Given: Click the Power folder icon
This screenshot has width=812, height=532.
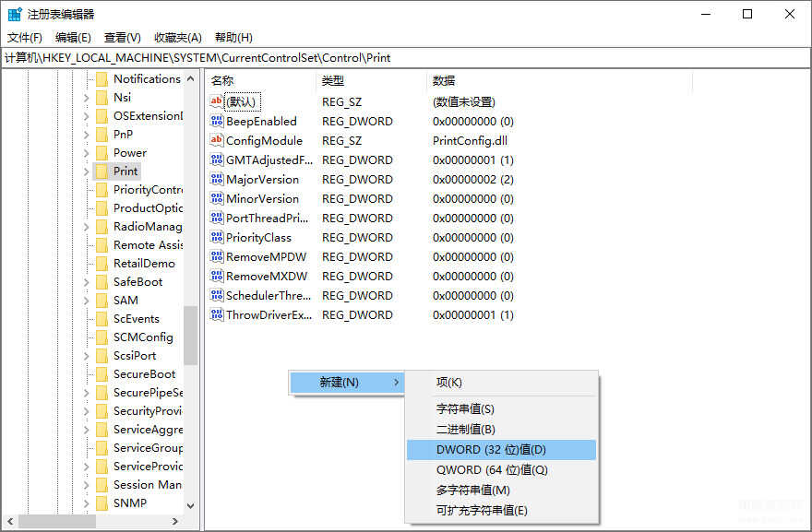Looking at the screenshot, I should tap(102, 153).
